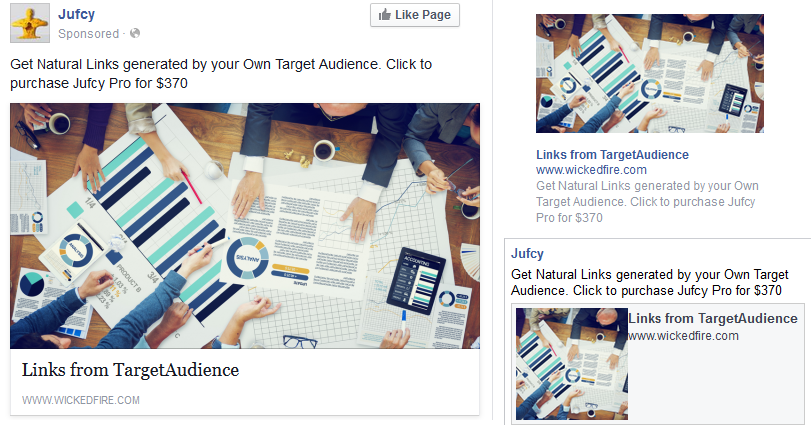
Task: Click the small ad thumbnail in the bottom right card
Action: click(x=572, y=364)
